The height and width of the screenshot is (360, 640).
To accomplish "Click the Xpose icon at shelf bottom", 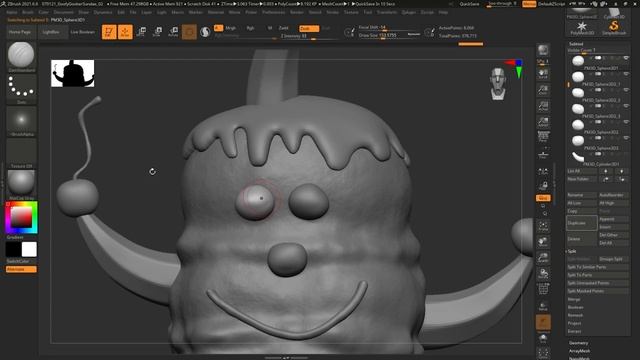I will (x=543, y=353).
